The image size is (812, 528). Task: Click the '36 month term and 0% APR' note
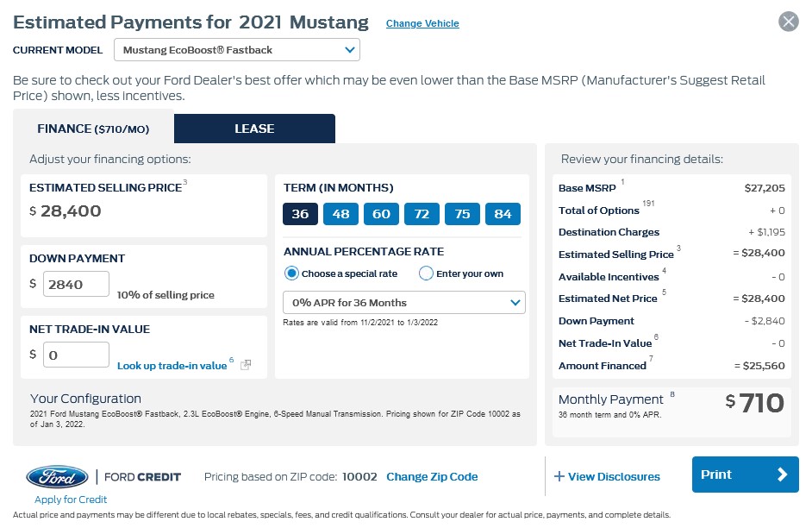click(x=609, y=414)
